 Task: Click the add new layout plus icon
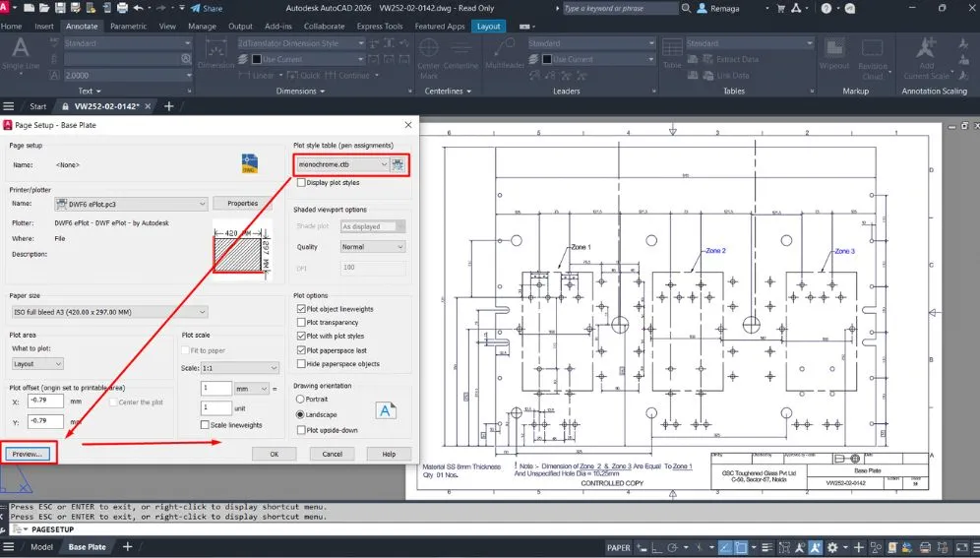click(128, 547)
